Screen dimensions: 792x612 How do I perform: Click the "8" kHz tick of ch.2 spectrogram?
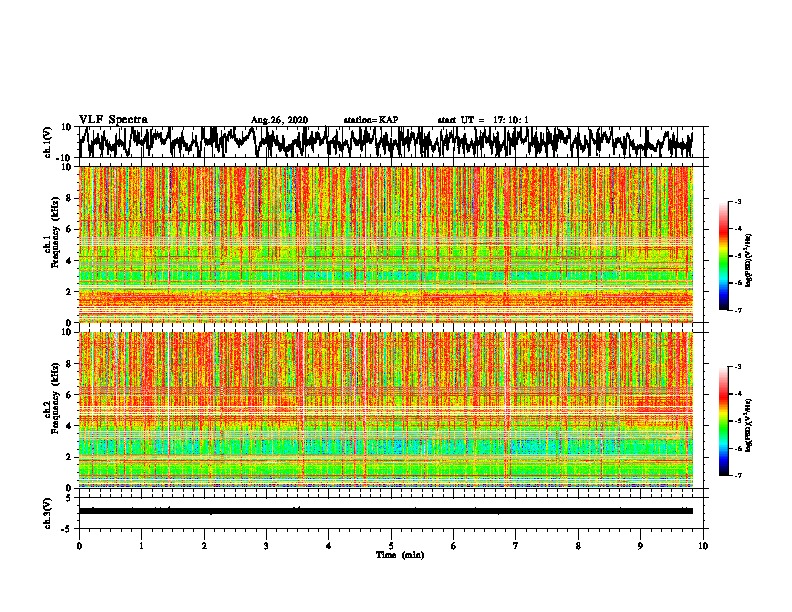(x=69, y=363)
